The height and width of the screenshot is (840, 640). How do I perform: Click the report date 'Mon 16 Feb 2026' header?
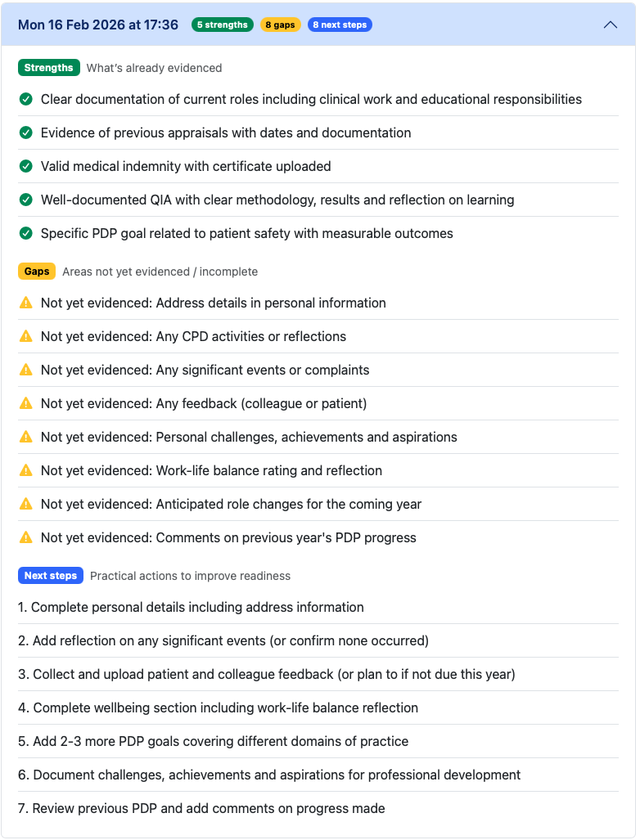tap(98, 25)
